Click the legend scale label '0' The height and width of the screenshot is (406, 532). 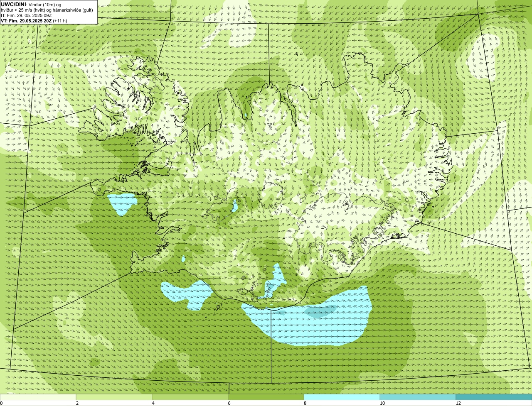[1, 403]
